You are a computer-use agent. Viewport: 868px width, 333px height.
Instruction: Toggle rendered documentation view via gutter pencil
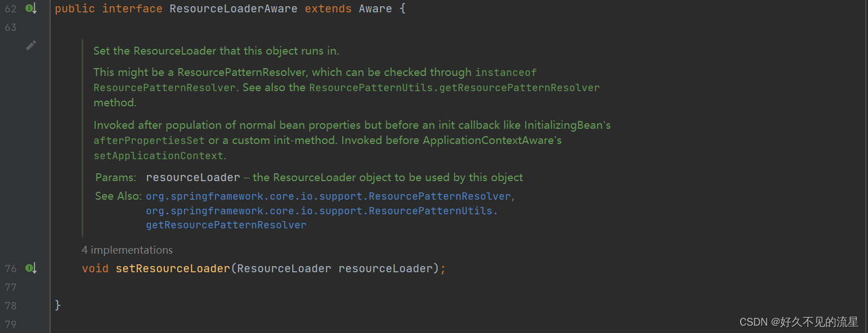pyautogui.click(x=31, y=45)
